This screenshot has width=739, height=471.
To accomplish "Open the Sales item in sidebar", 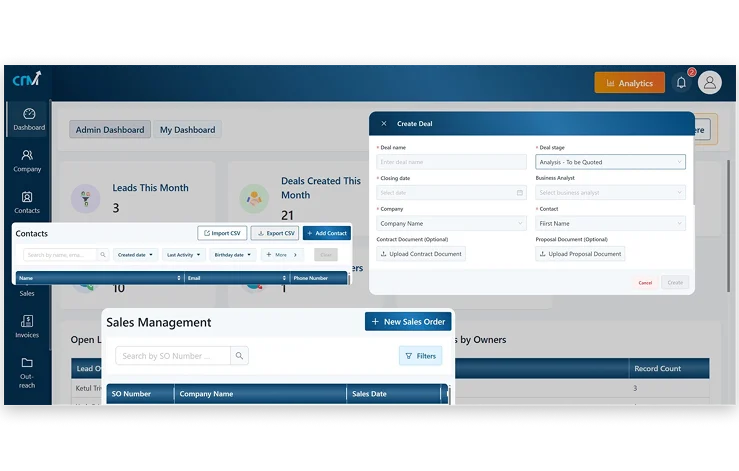I will point(27,293).
